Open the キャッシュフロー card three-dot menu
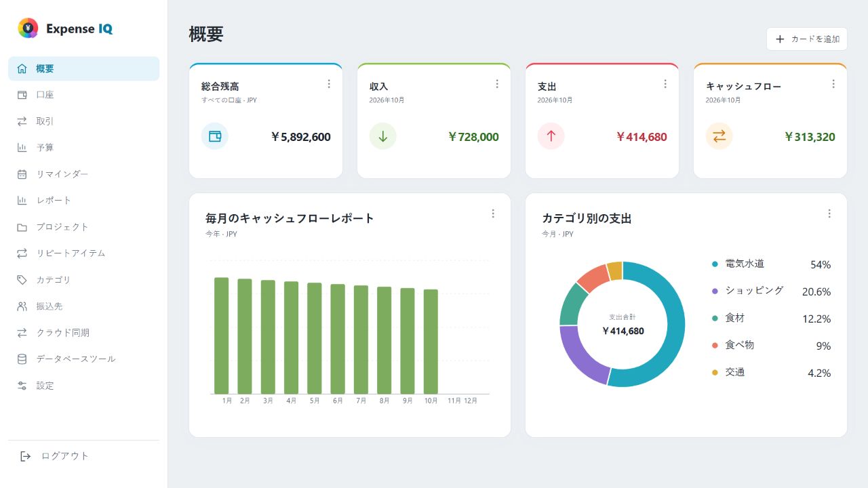868x488 pixels. pos(833,84)
